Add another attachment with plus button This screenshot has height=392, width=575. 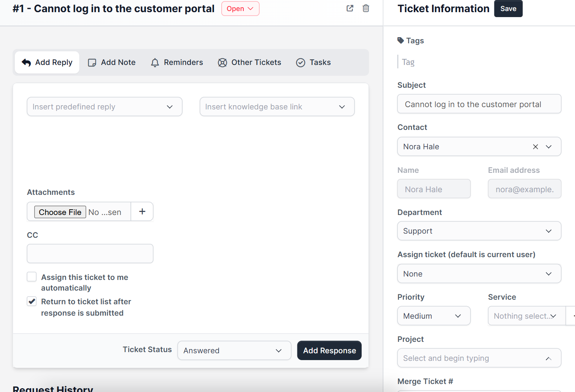[x=142, y=212]
